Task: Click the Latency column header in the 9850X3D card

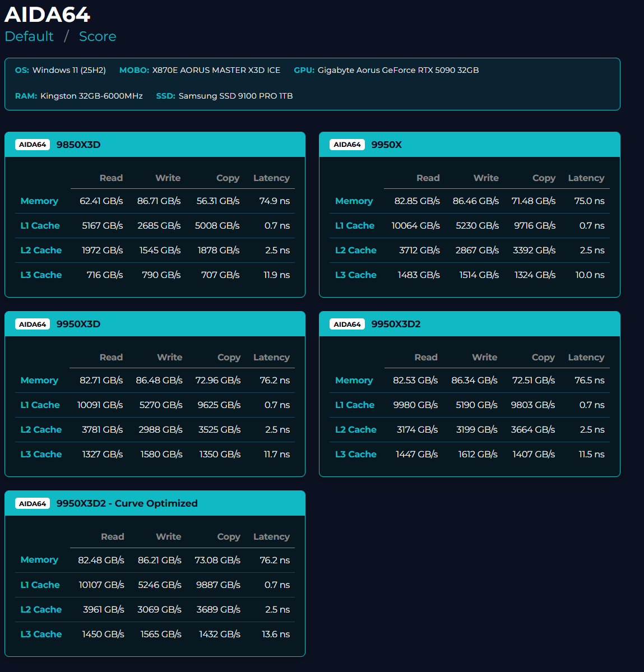Action: pos(271,178)
